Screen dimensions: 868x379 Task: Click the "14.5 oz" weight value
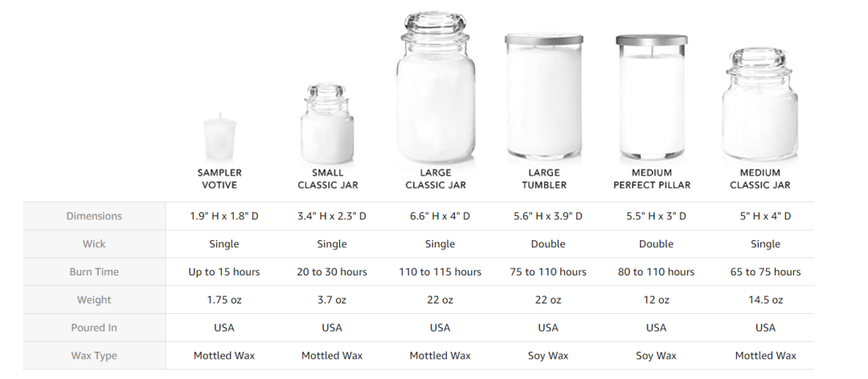point(765,300)
